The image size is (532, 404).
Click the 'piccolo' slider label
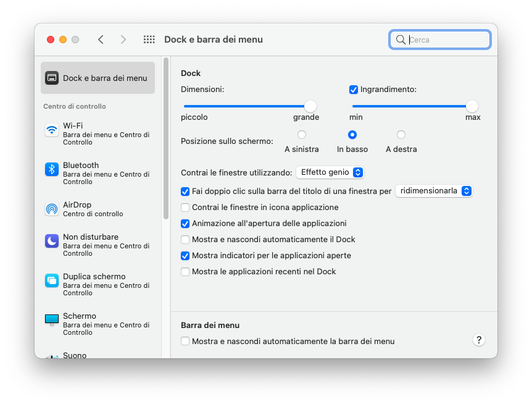[x=194, y=117]
